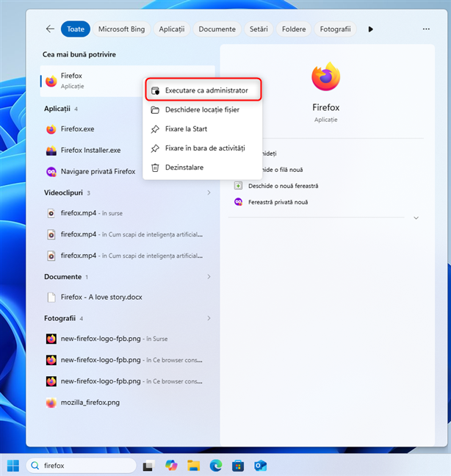Click document icon of A love story.docx

(51, 297)
